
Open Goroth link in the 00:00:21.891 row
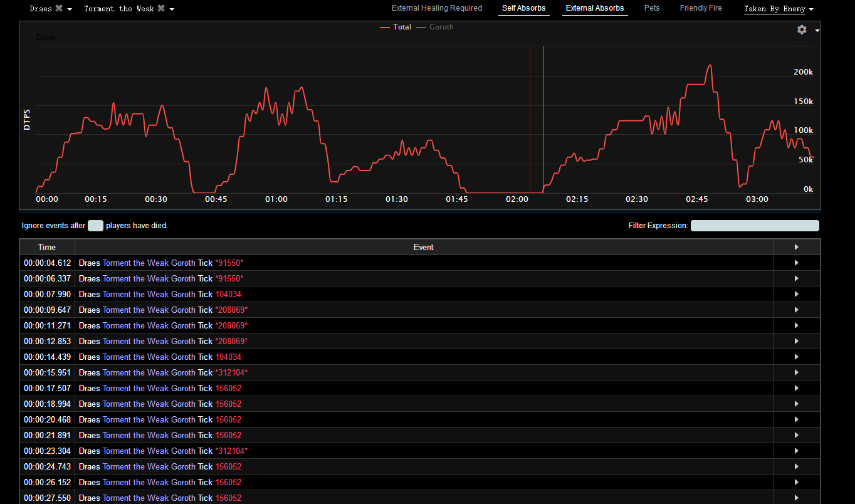(x=183, y=435)
